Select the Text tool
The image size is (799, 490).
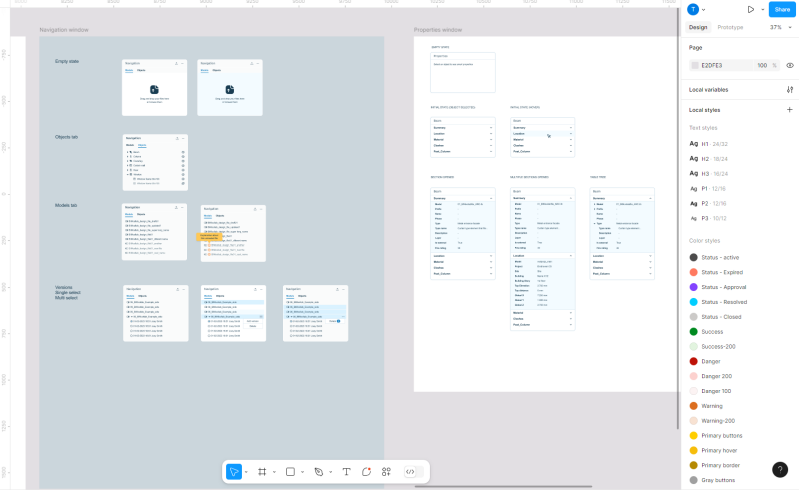click(x=347, y=472)
